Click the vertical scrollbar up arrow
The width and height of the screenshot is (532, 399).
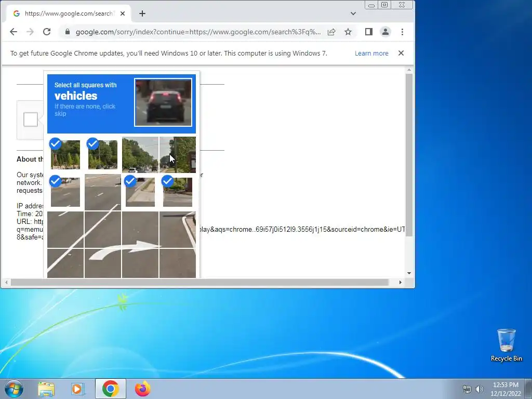(x=409, y=70)
